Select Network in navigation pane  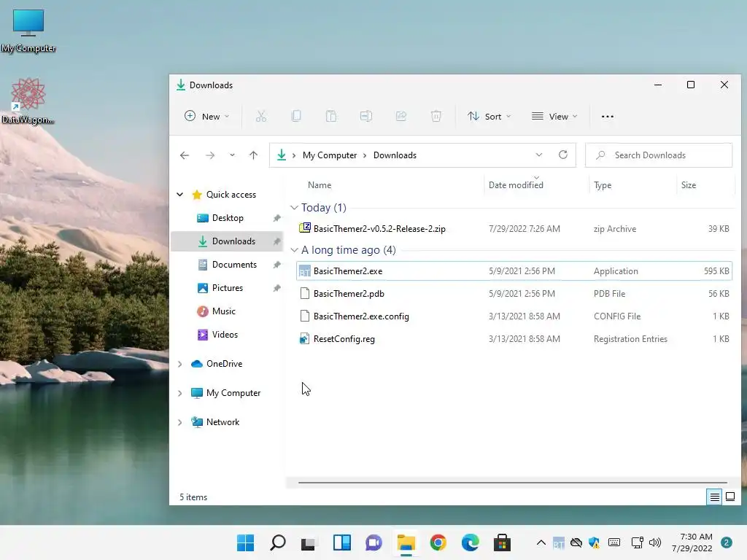tap(222, 422)
